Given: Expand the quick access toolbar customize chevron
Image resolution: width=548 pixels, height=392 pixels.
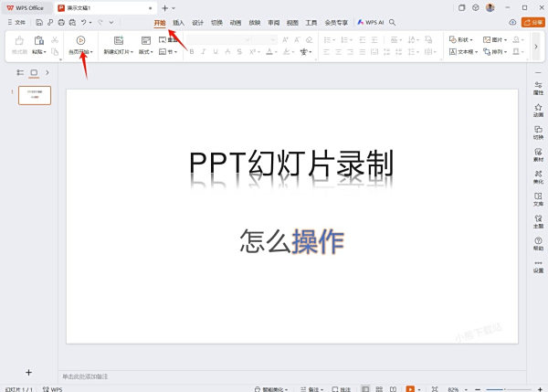Looking at the screenshot, I should tap(111, 22).
